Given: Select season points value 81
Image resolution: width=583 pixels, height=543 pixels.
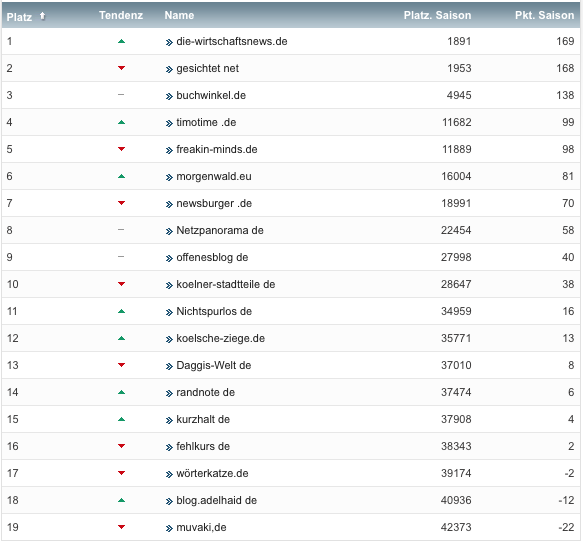Looking at the screenshot, I should (568, 176).
